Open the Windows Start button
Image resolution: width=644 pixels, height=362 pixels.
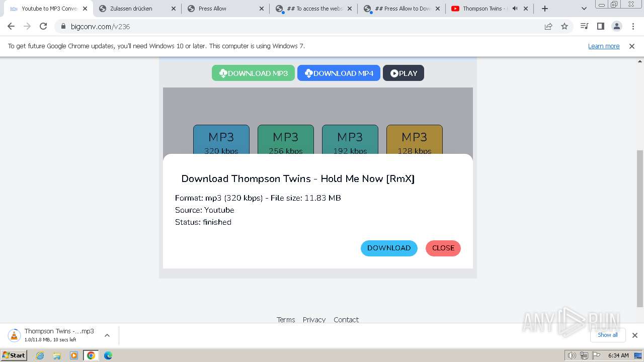click(x=14, y=355)
